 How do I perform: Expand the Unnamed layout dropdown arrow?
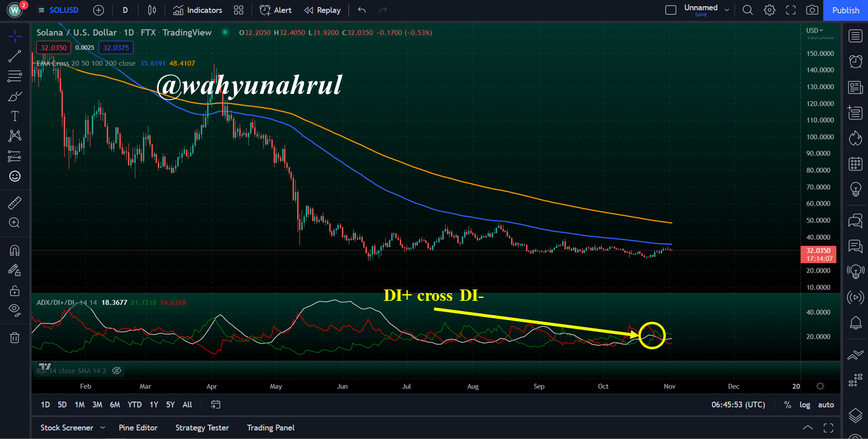727,10
